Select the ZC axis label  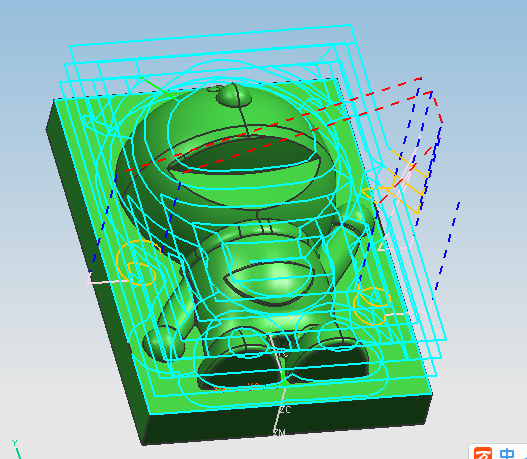tap(285, 410)
